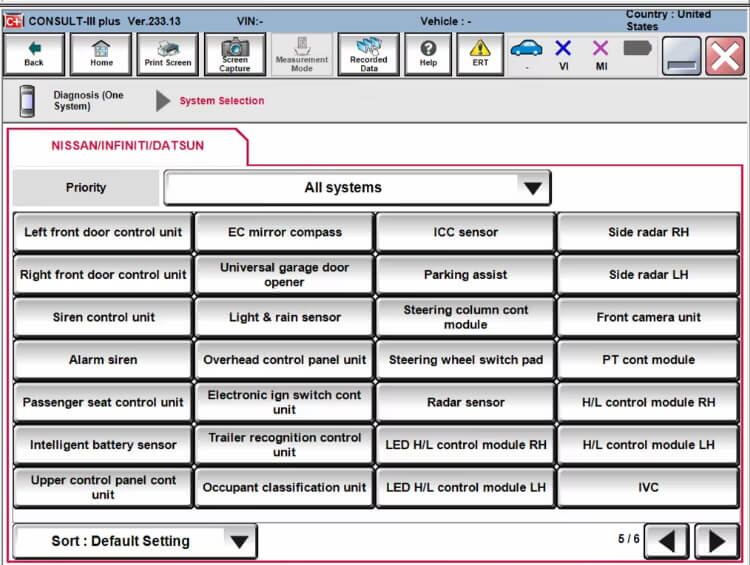Select Front camera unit

tap(648, 317)
